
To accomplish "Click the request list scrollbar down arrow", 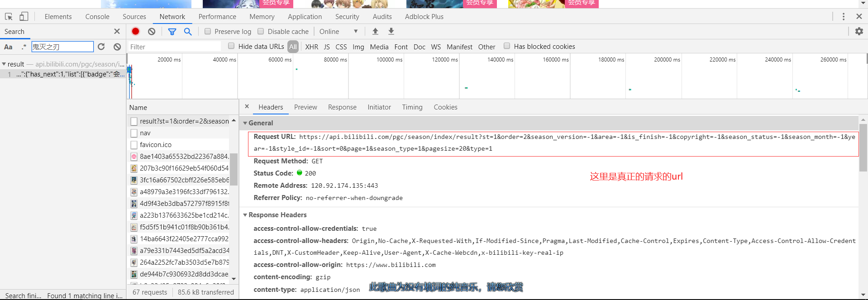I will coord(234,279).
